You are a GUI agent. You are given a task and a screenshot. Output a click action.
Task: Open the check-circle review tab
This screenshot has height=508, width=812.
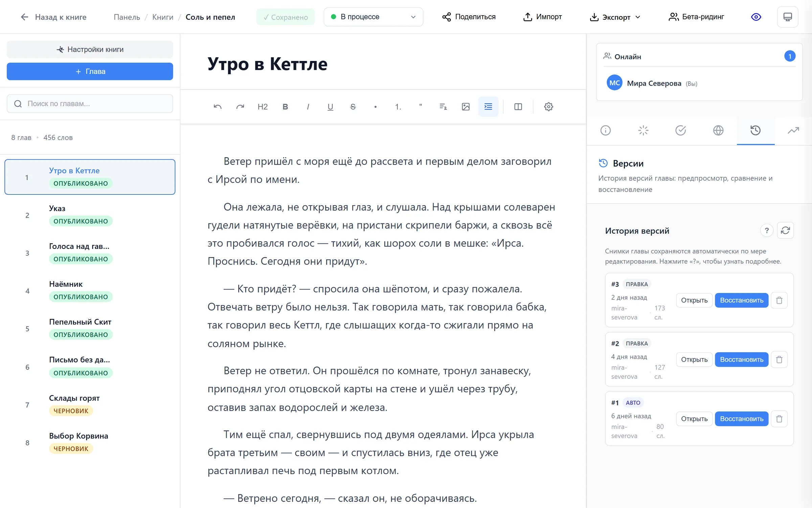[681, 130]
